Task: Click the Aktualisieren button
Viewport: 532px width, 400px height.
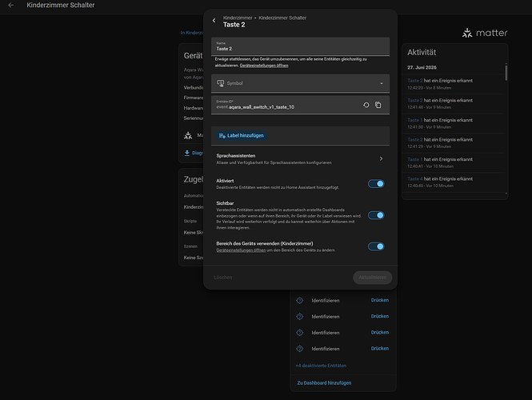Action: (x=373, y=277)
